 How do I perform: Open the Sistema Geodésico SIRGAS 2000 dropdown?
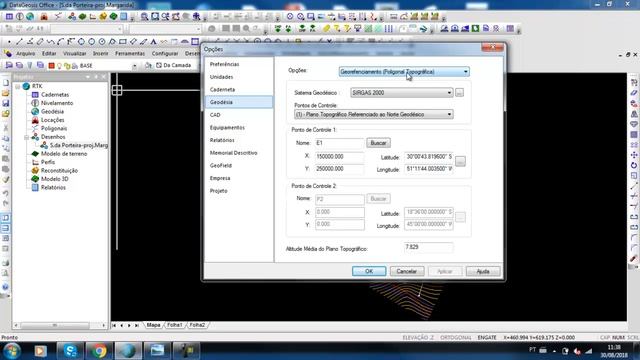click(402, 93)
